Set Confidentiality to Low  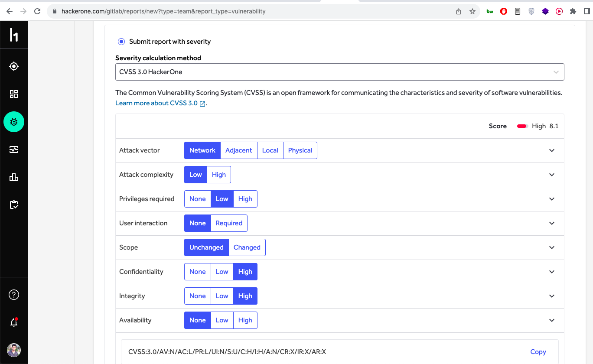click(x=222, y=272)
